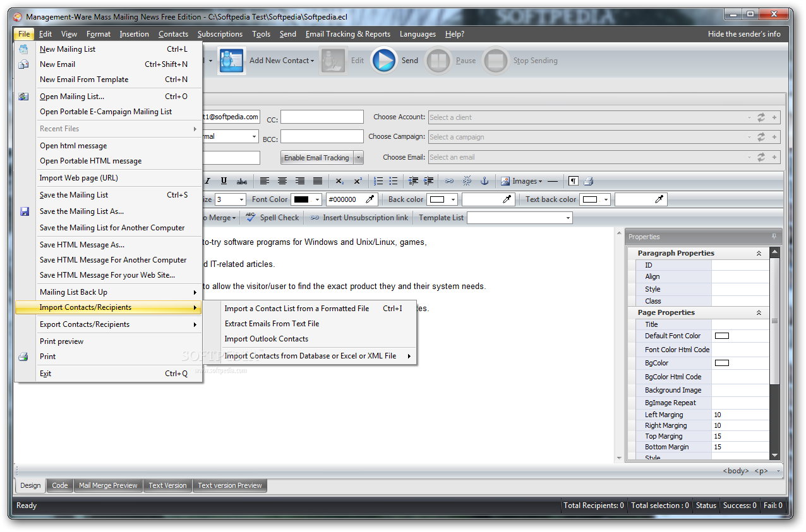Click the BCC input field
Viewport: 806px width, 532px height.
322,136
